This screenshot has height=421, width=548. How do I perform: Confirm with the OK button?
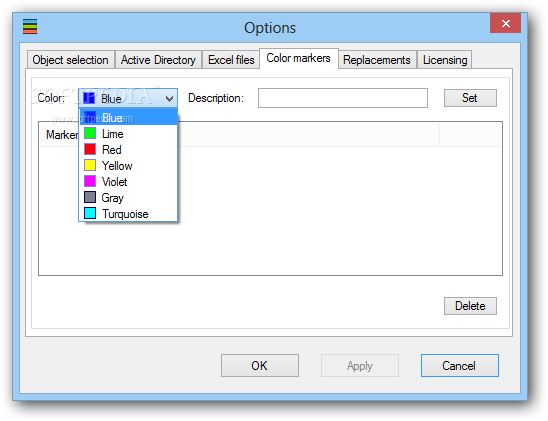[x=260, y=365]
